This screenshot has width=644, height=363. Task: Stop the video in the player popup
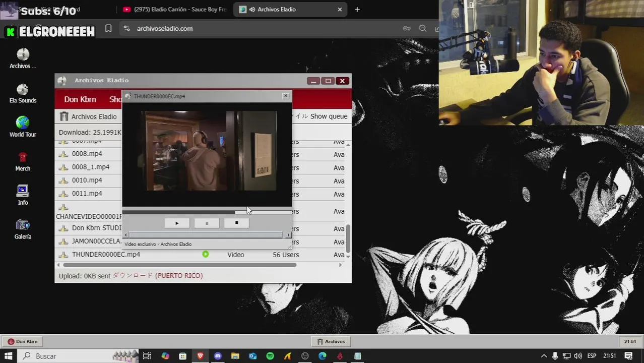coord(236,223)
